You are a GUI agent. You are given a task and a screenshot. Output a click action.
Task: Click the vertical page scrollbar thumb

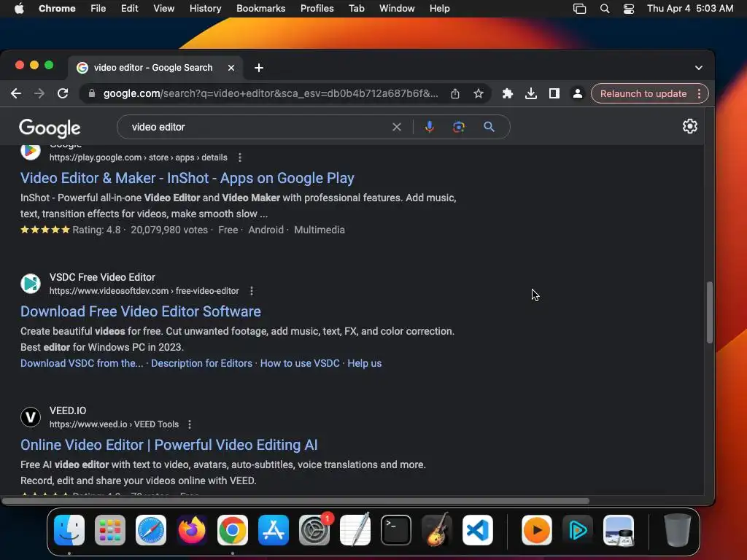709,312
